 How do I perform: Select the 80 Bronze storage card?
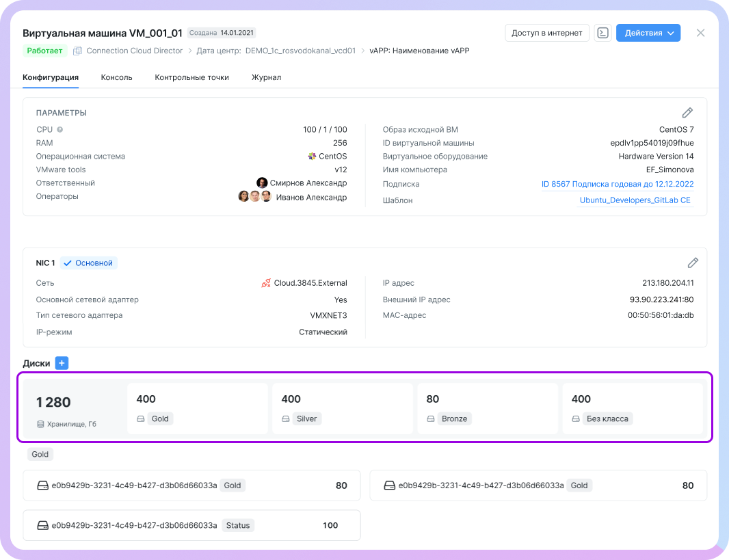click(x=487, y=408)
